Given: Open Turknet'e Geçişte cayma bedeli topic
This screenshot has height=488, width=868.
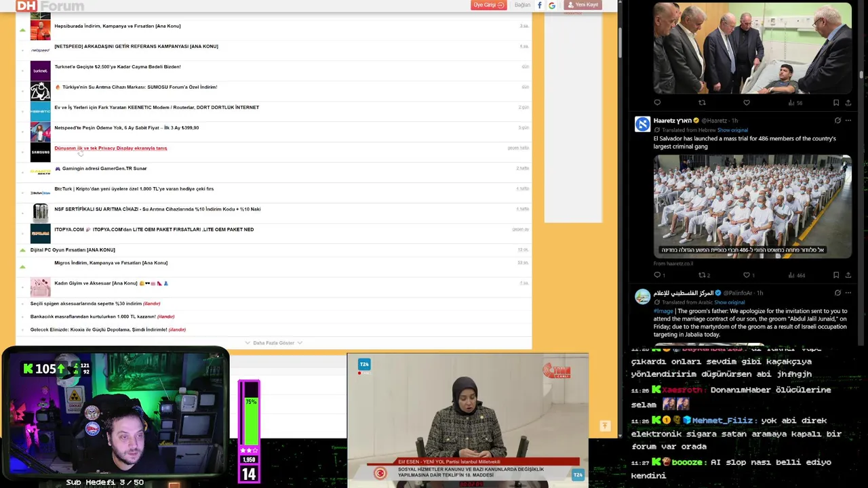Looking at the screenshot, I should tap(117, 66).
